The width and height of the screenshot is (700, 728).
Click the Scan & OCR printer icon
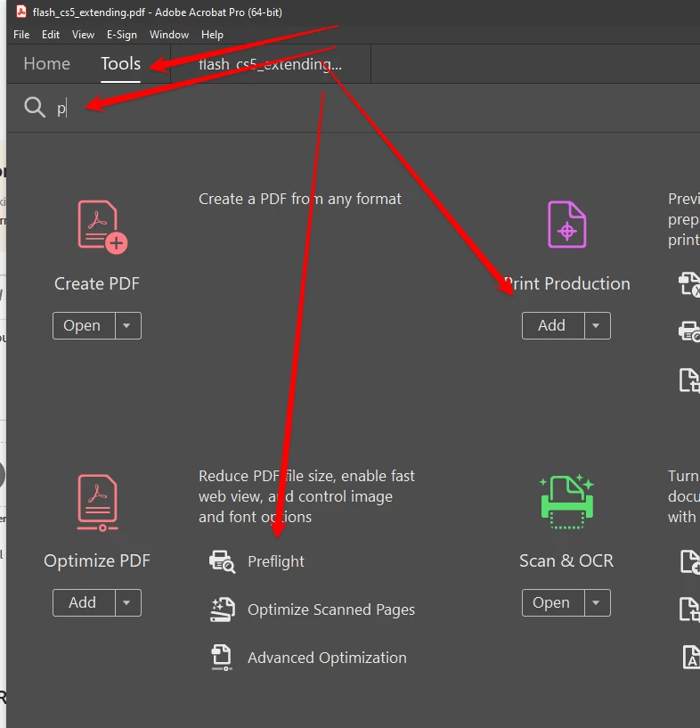tap(566, 502)
